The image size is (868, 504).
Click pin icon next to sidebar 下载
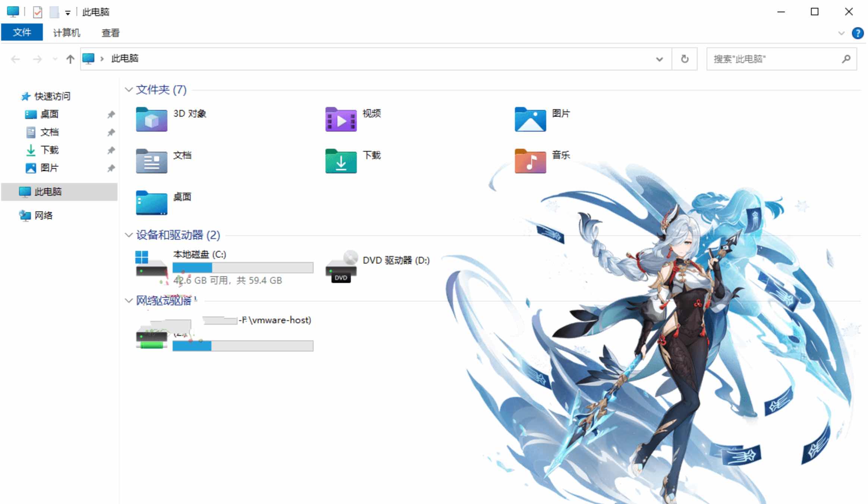pyautogui.click(x=111, y=150)
